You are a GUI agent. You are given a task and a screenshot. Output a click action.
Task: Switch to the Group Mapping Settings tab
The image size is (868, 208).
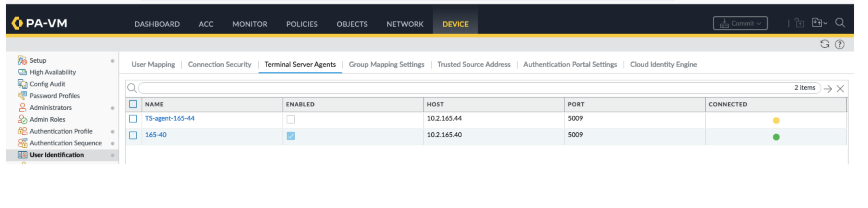(386, 64)
